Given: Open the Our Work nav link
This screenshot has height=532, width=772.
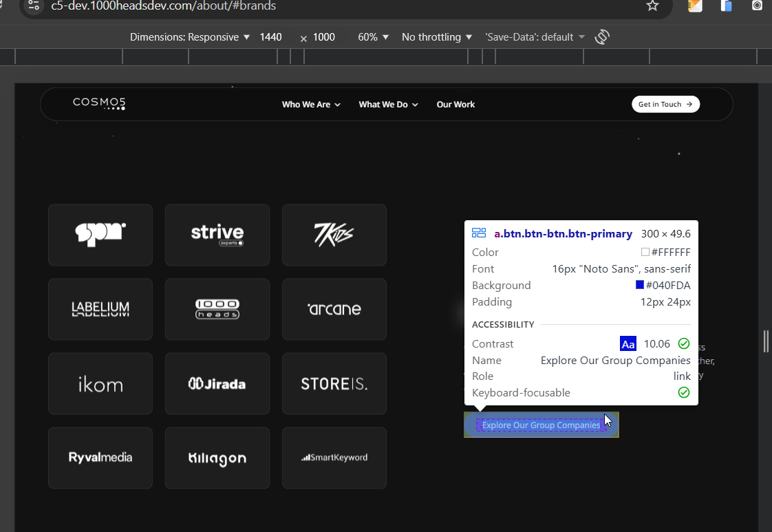Looking at the screenshot, I should [x=455, y=105].
